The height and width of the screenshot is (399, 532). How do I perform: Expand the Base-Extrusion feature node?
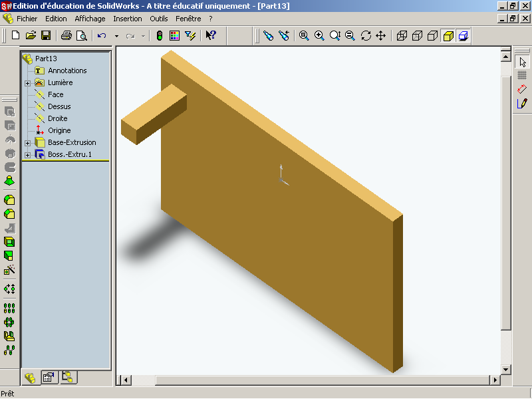(28, 143)
